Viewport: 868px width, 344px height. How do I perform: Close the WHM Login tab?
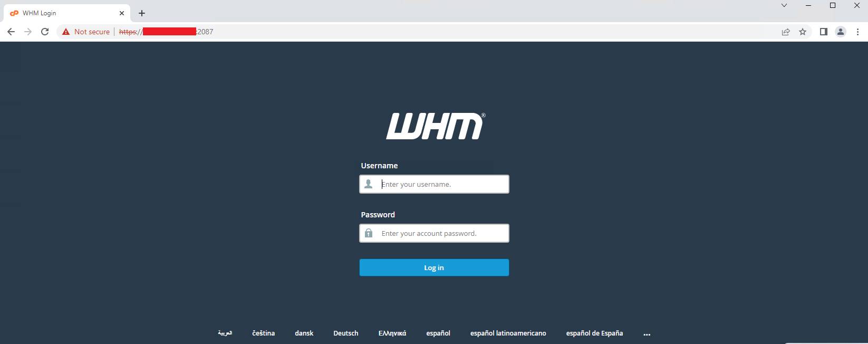tap(122, 13)
